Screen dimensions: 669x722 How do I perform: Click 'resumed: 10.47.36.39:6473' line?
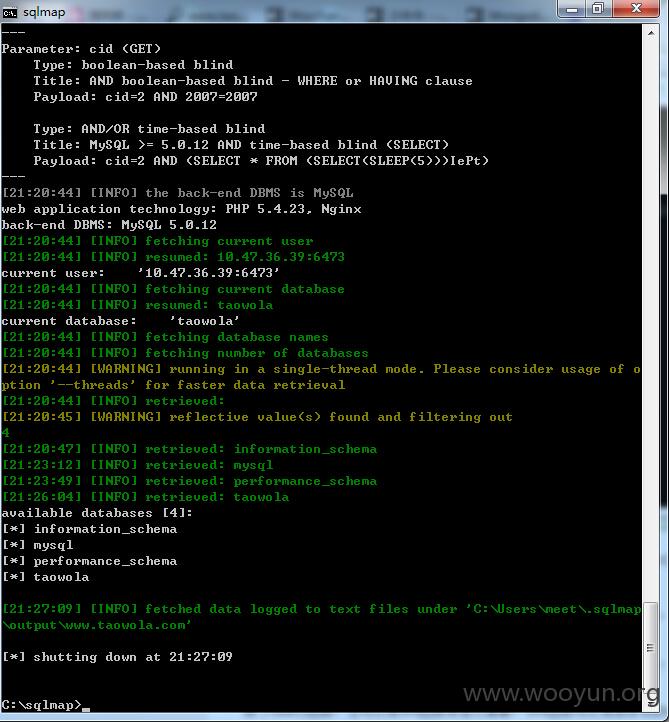173,257
